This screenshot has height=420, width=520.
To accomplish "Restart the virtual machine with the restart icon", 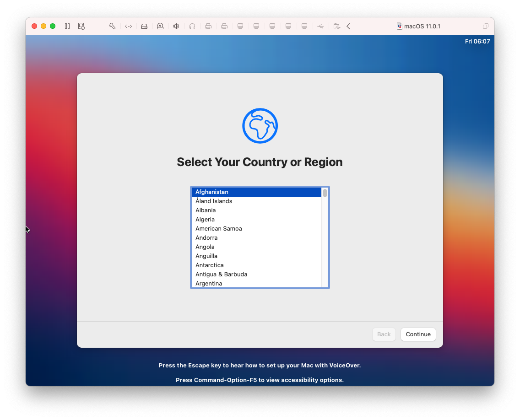I will click(x=81, y=26).
